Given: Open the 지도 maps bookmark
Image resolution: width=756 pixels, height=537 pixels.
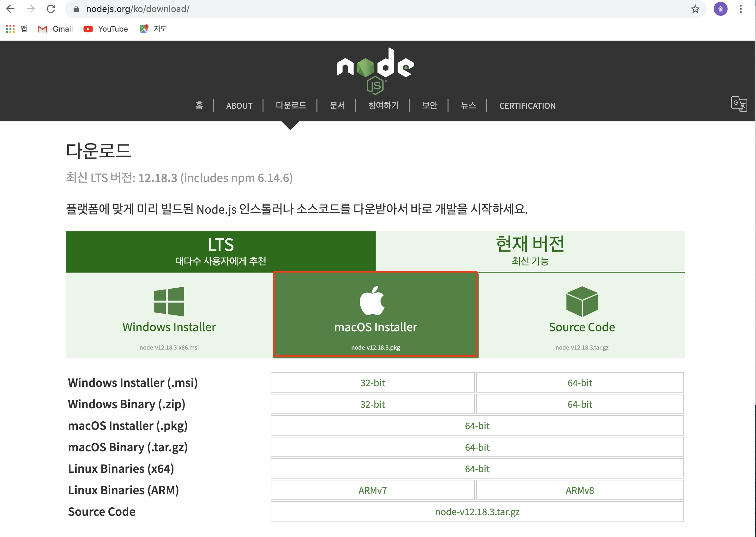Looking at the screenshot, I should point(153,29).
